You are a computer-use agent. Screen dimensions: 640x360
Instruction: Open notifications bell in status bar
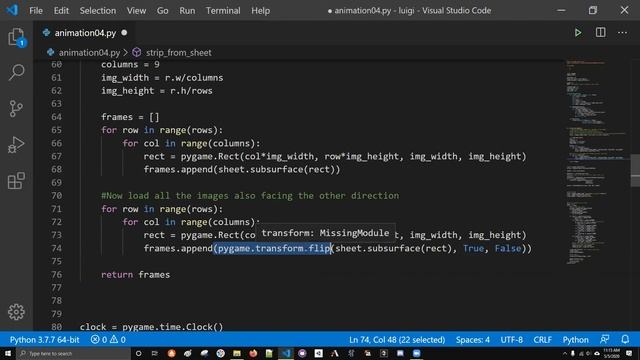625,339
